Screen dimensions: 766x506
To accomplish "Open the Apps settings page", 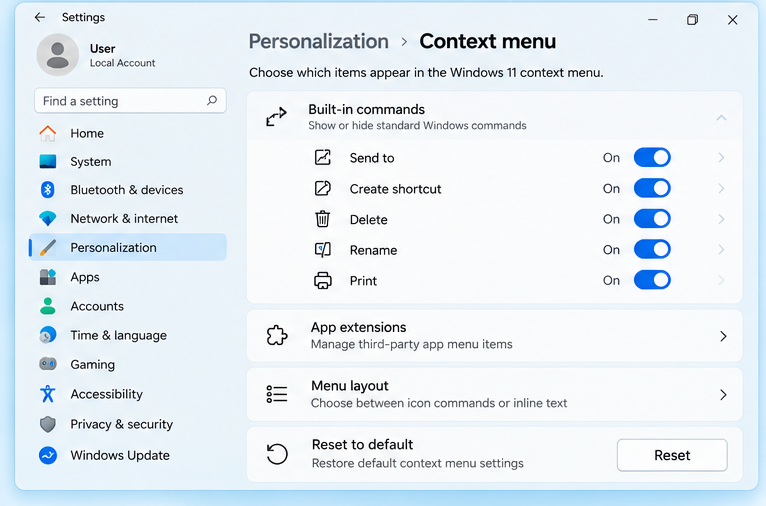I will pyautogui.click(x=128, y=277).
